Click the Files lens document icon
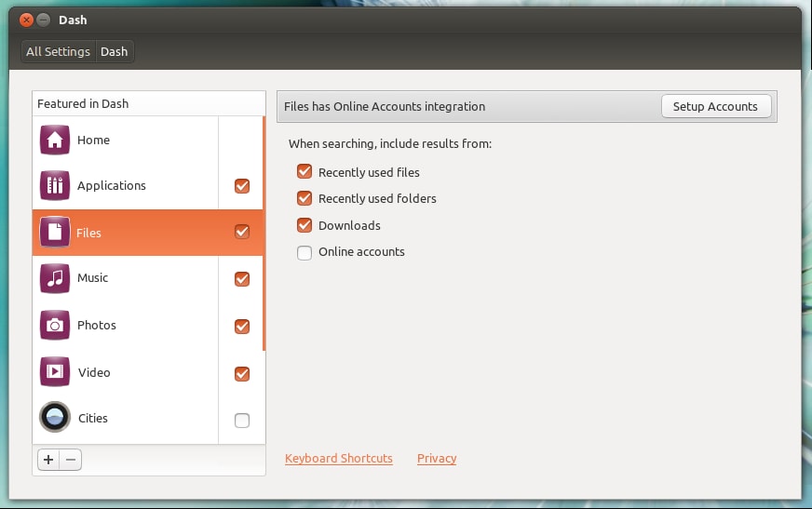 [54, 233]
